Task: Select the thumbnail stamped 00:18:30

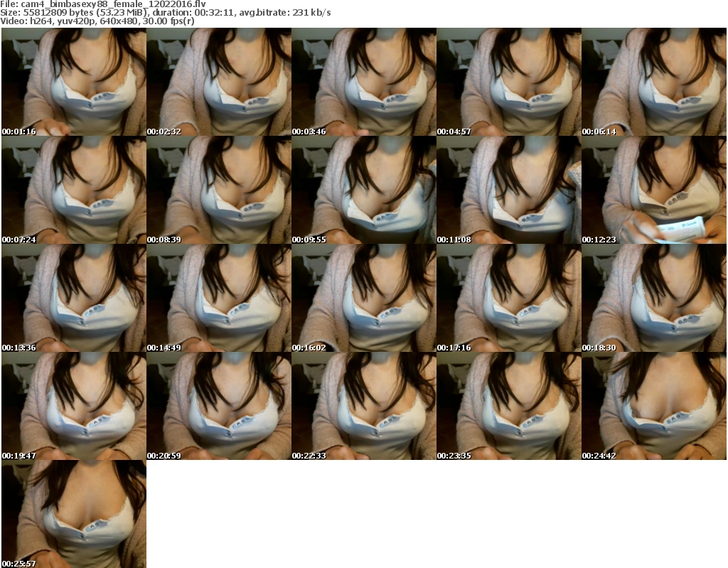Action: [654, 298]
